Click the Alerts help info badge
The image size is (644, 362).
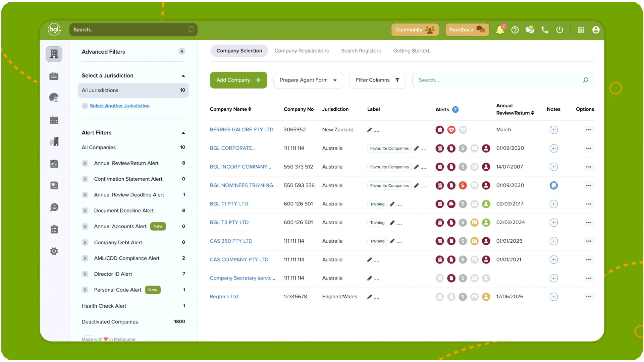click(x=455, y=110)
